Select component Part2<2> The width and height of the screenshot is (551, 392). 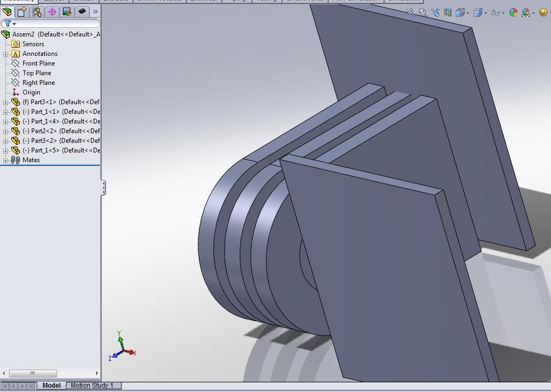pos(61,131)
